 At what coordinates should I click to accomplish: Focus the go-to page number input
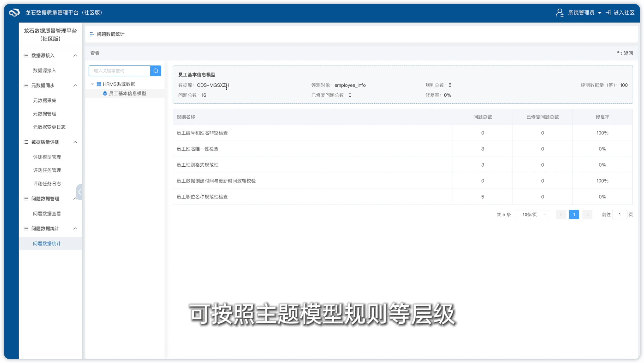click(619, 214)
